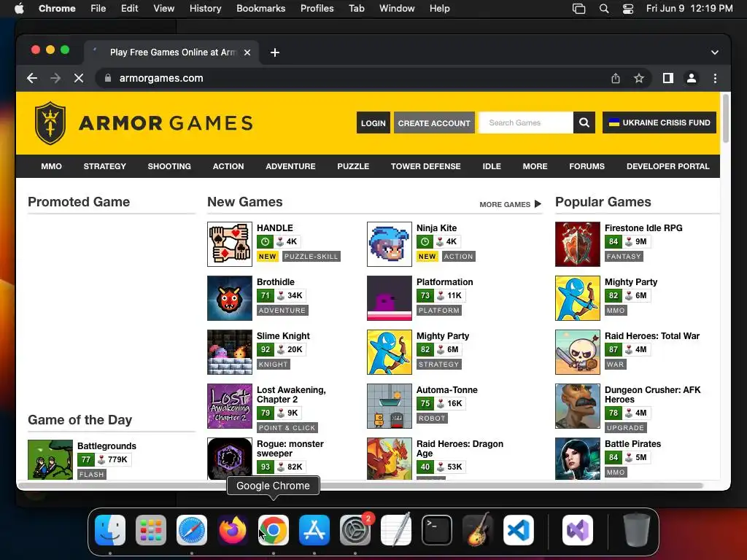
Task: Expand MORE GAMES arrow link
Action: (x=510, y=204)
